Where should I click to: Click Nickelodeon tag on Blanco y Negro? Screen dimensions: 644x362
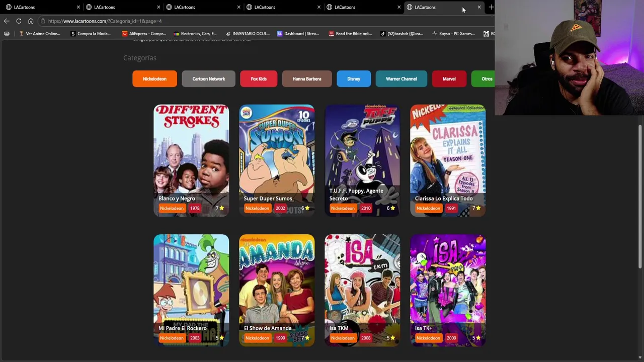(172, 208)
